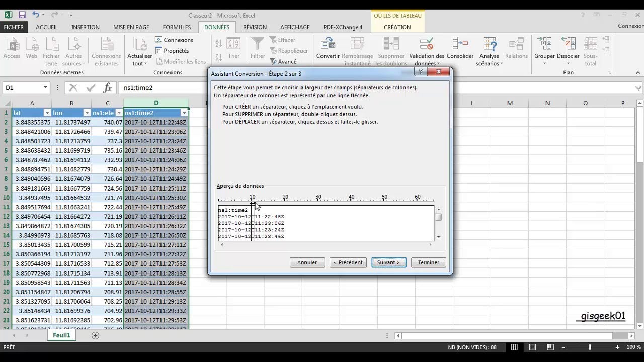Screen dimensions: 644x362
Task: Click the Filtrer funnel icon
Action: pos(258,49)
